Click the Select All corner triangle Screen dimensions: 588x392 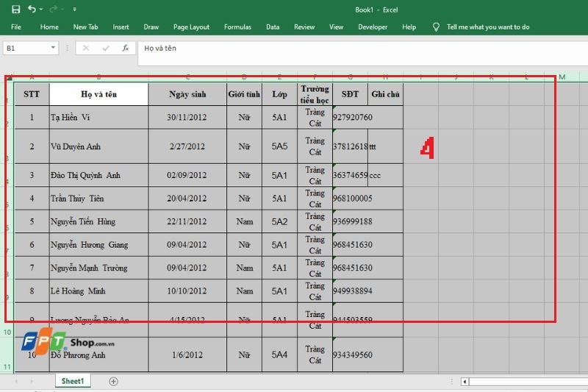point(9,77)
